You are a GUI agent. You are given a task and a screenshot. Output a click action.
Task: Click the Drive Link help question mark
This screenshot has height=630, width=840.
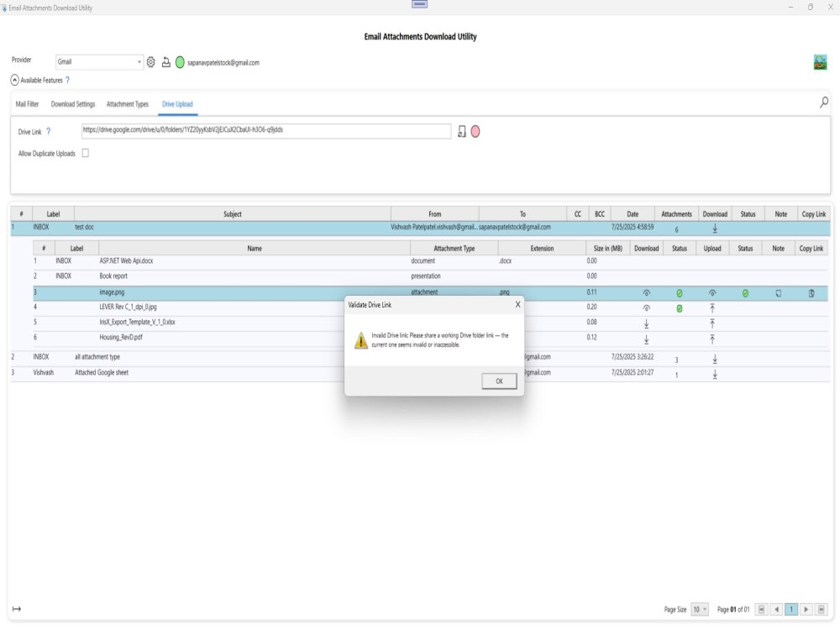48,131
